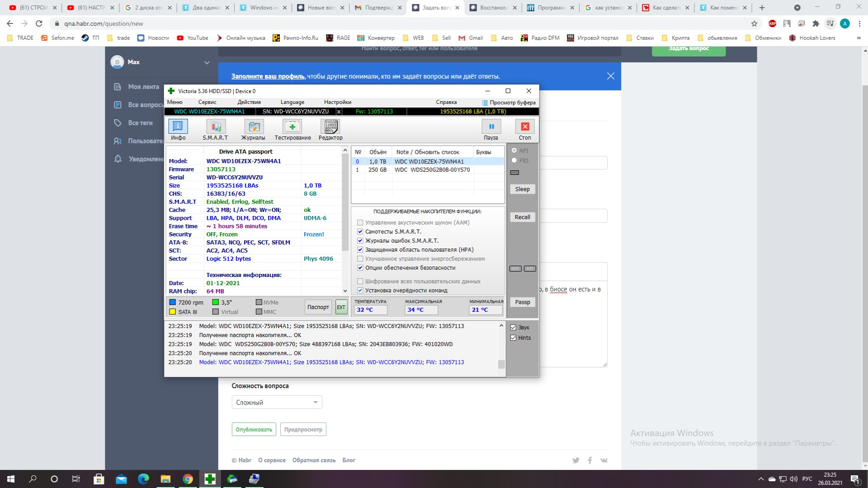The image size is (868, 488).
Task: Expand the Max user menu chevron
Action: click(207, 62)
